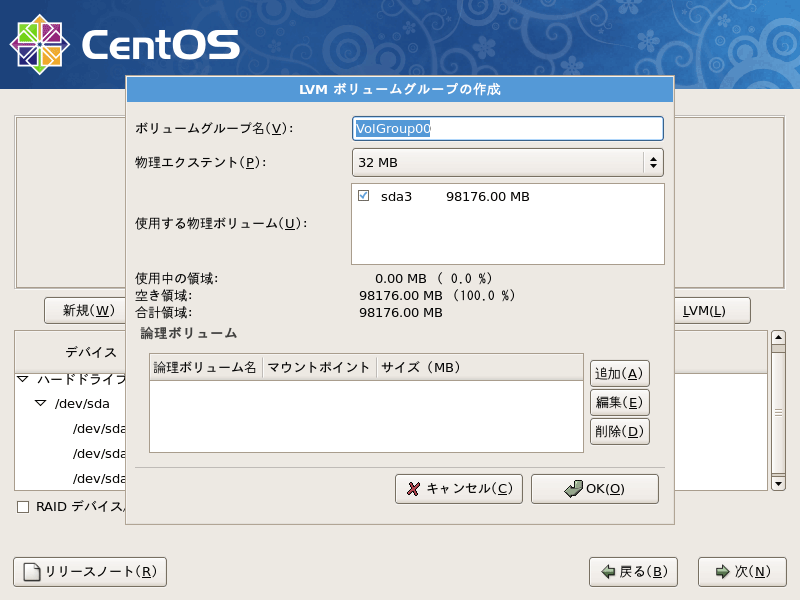Click the up stepper arrow for extent size
This screenshot has width=800, height=600.
[652, 156]
